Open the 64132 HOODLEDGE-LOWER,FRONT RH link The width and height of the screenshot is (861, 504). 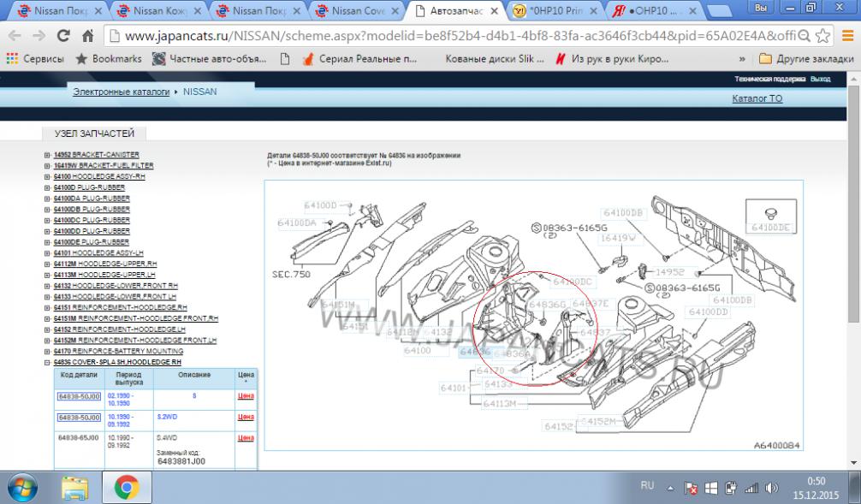(x=116, y=286)
